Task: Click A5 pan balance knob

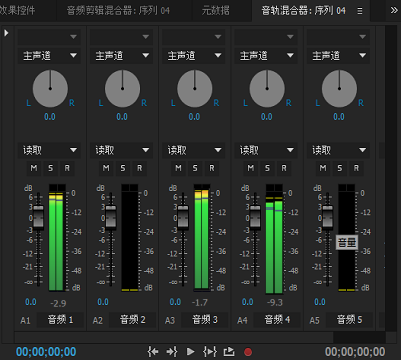Action: (x=340, y=89)
